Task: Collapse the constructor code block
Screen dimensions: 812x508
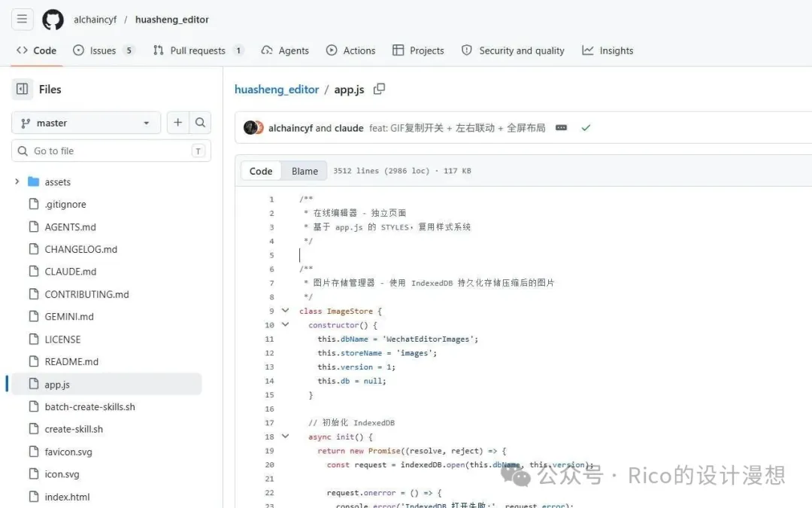Action: tap(286, 324)
